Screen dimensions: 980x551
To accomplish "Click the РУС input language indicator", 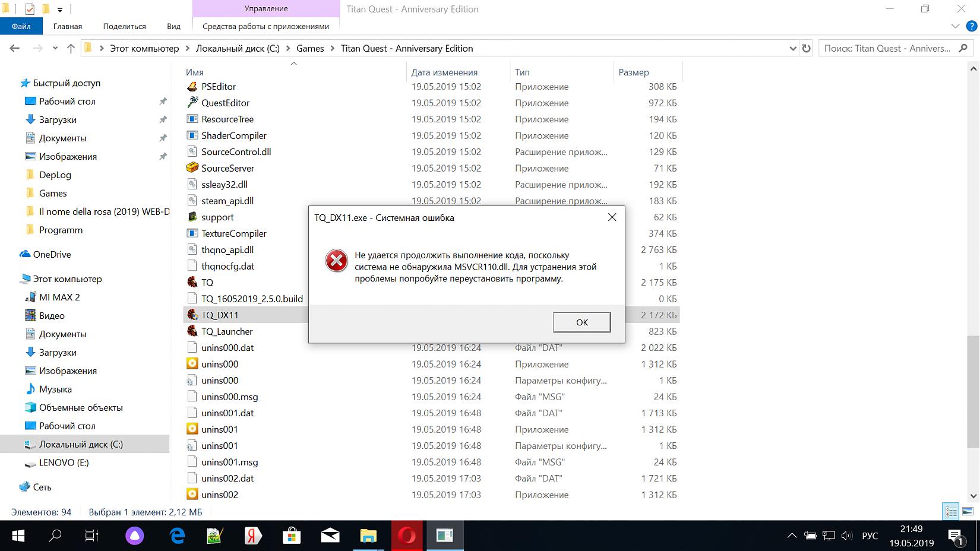I will pyautogui.click(x=870, y=536).
